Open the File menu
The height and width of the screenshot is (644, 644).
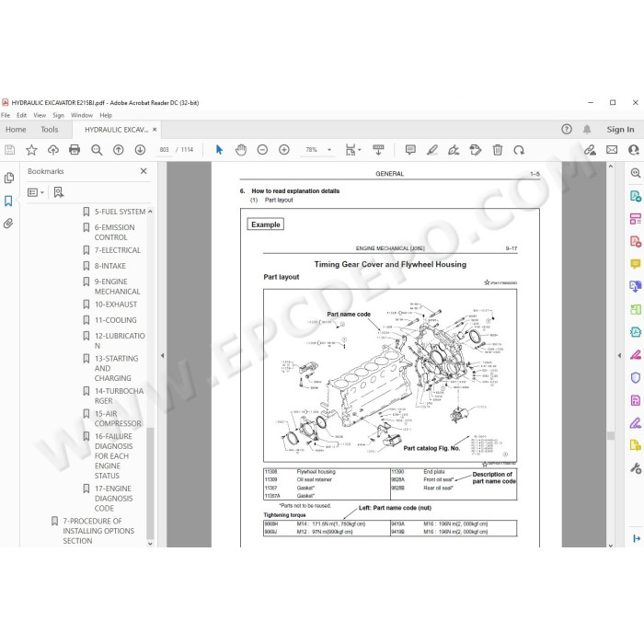coord(6,115)
